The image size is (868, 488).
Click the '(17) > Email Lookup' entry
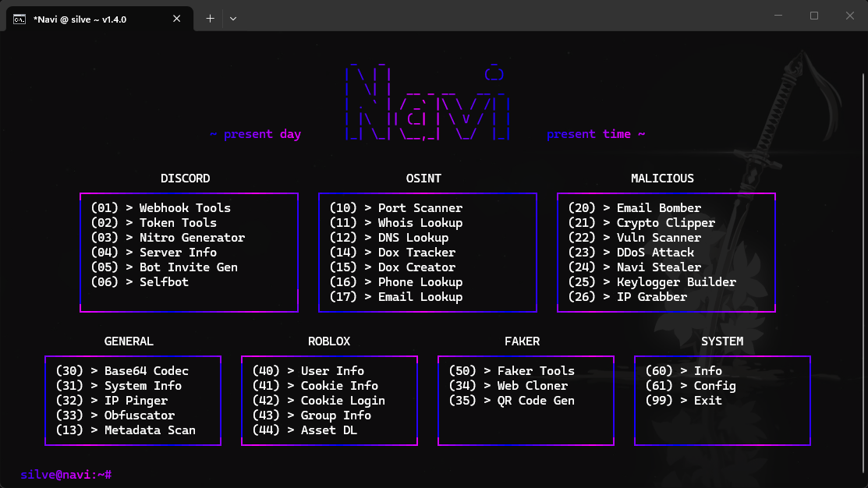pyautogui.click(x=396, y=297)
